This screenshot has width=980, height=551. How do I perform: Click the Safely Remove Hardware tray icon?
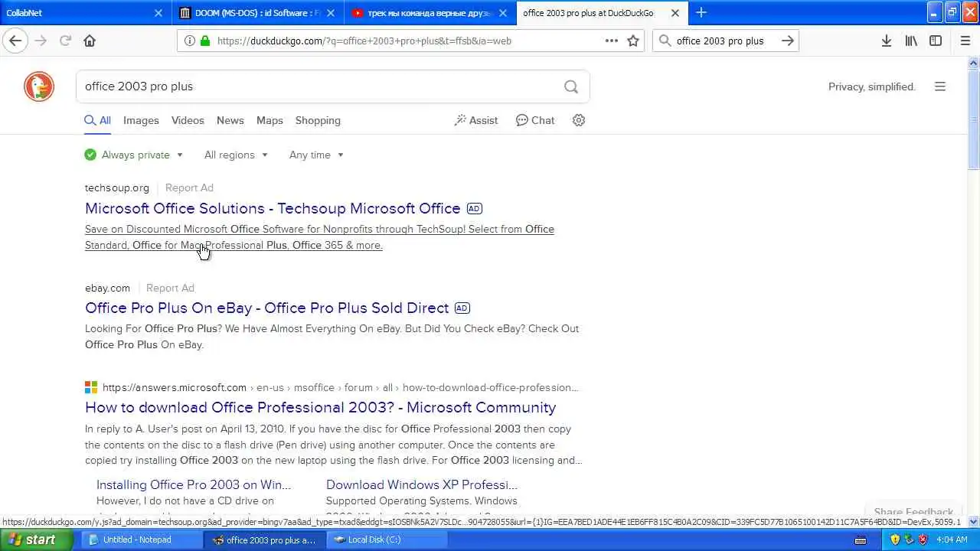(x=909, y=540)
